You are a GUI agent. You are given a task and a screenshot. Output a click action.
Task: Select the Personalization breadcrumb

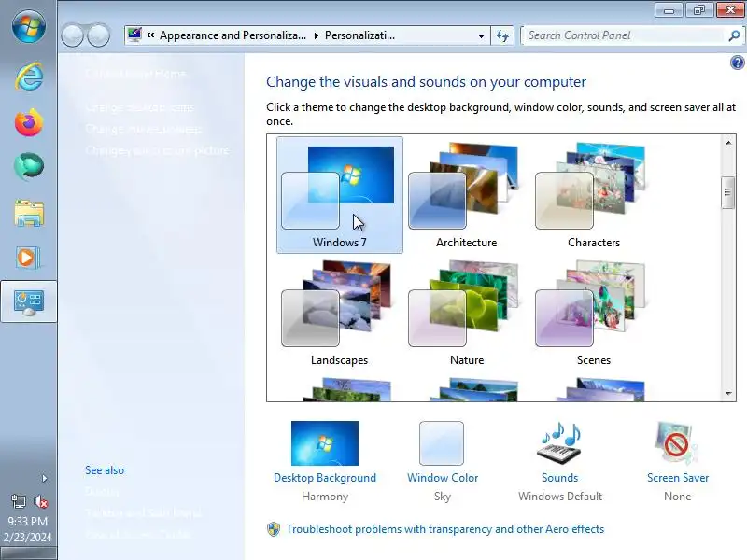[359, 35]
